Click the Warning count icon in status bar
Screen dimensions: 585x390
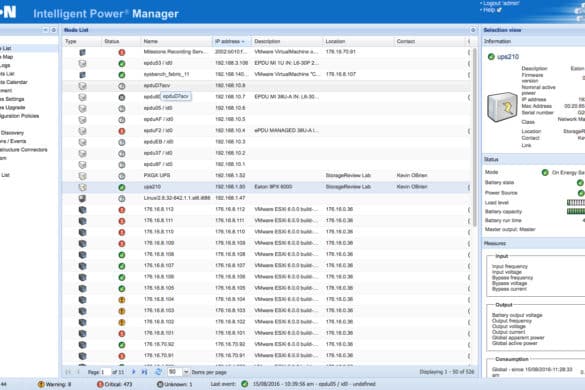[41, 384]
